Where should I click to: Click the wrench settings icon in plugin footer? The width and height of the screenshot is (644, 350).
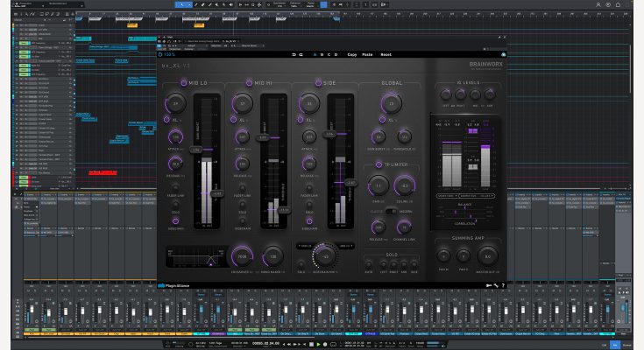(495, 285)
